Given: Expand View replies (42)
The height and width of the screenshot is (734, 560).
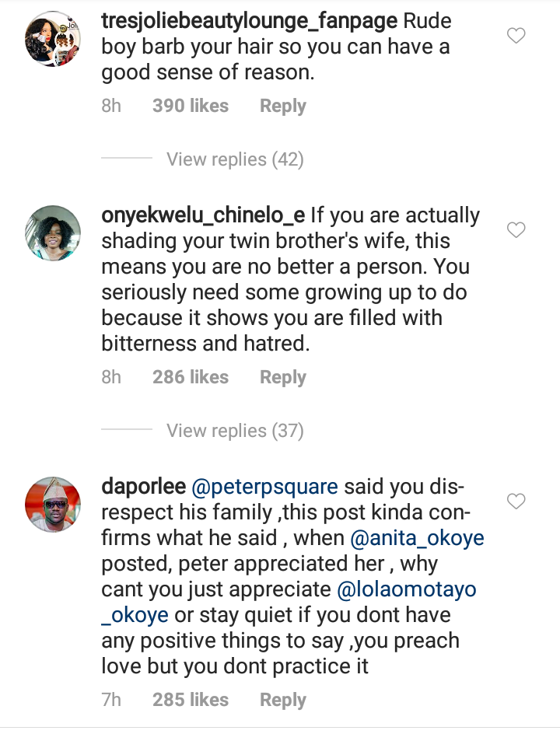Looking at the screenshot, I should [235, 159].
